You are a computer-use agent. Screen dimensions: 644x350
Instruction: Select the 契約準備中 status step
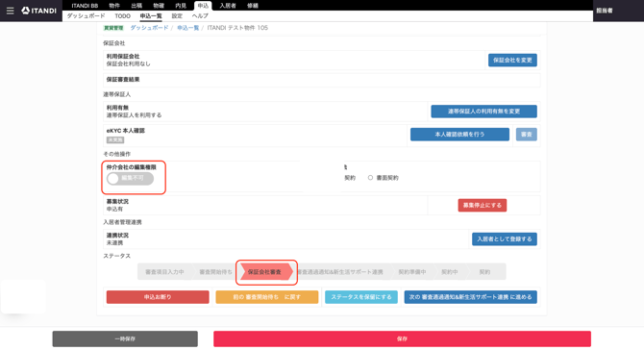pos(412,272)
